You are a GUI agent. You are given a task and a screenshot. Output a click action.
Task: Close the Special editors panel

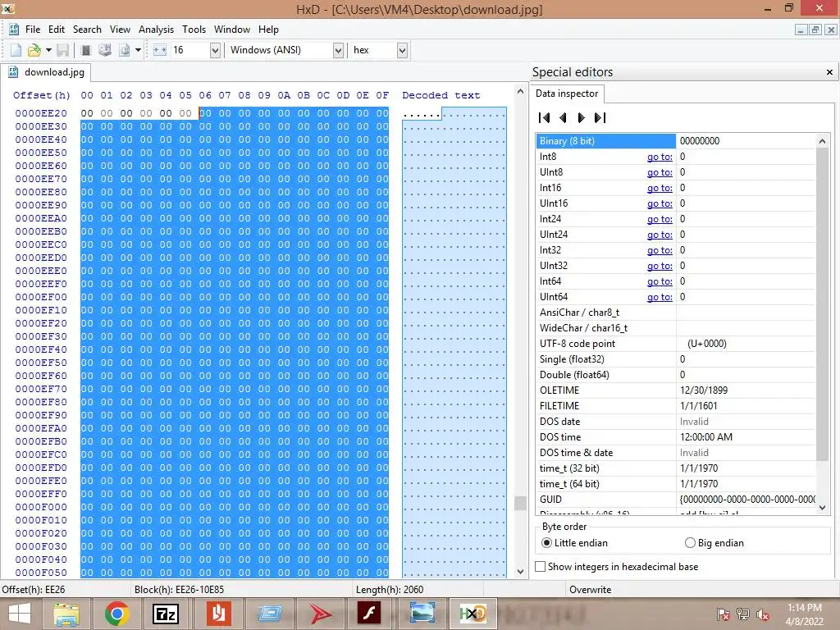pos(829,72)
